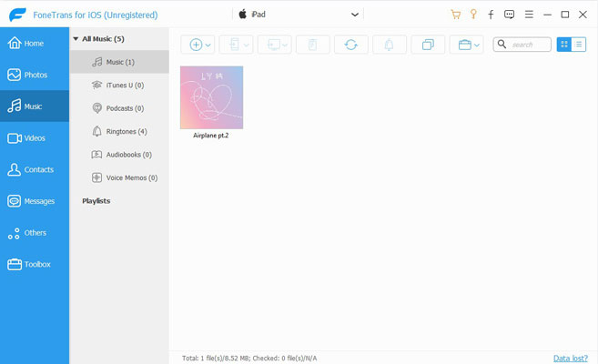Click the de-duplicate copy icon
Screen dimensions: 598x364
(428, 45)
